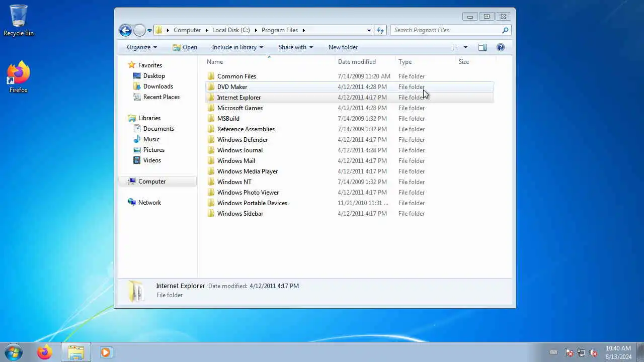Select the Windows Photo Viewer folder icon
Screen dimensions: 644x362
coord(211,193)
